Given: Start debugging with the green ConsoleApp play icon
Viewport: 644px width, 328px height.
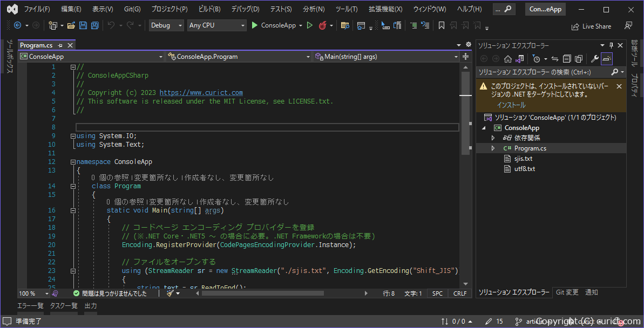Looking at the screenshot, I should [x=255, y=25].
